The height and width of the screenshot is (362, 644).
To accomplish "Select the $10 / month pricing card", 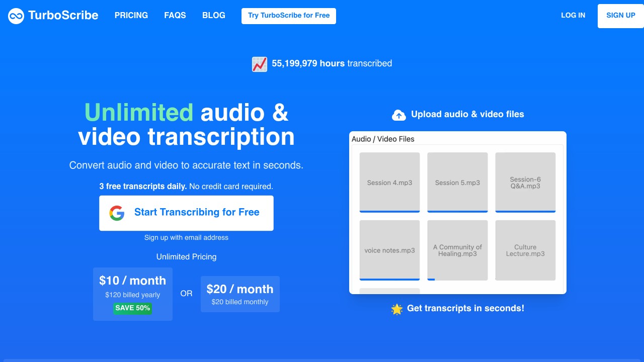I will pos(133,294).
